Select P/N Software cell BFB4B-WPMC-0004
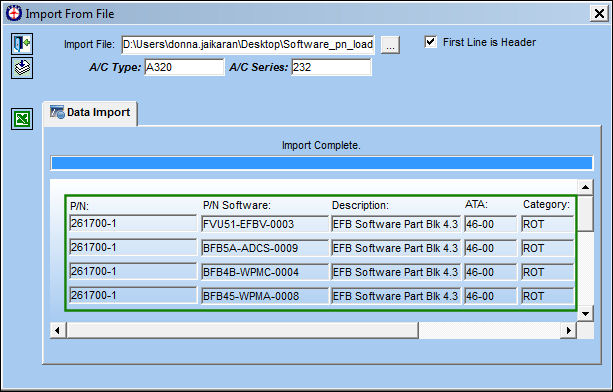Image resolution: width=613 pixels, height=392 pixels. pyautogui.click(x=265, y=272)
